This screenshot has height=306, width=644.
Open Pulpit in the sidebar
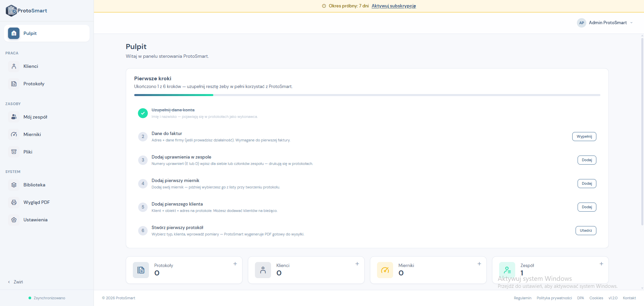[47, 33]
